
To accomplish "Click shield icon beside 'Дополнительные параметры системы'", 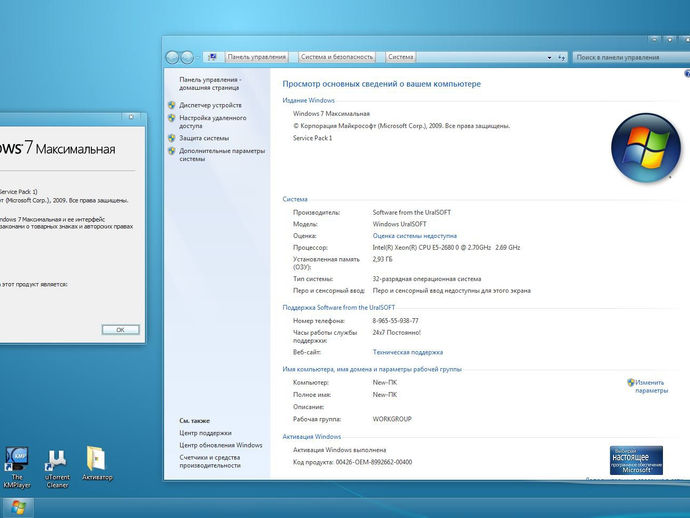I will pyautogui.click(x=172, y=151).
